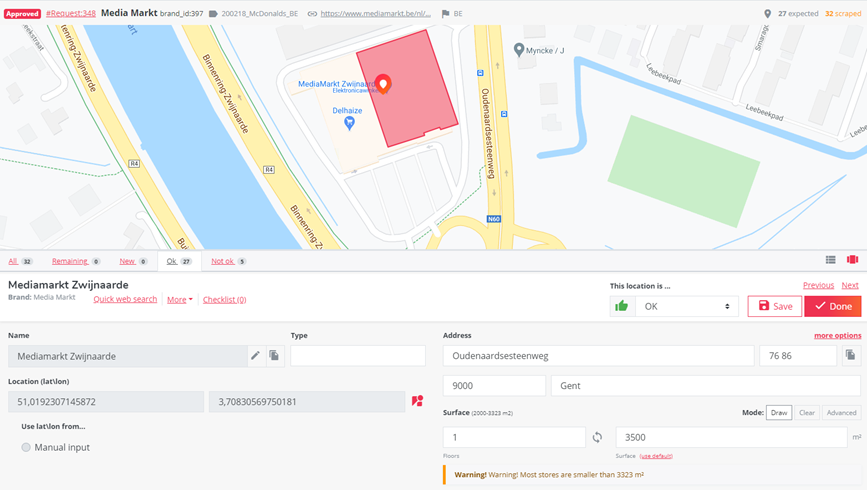Select the Ok tab
The width and height of the screenshot is (867, 490).
pos(179,261)
